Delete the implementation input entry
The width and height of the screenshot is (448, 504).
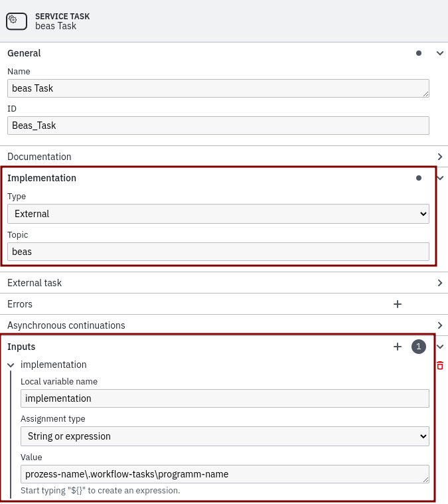click(440, 365)
